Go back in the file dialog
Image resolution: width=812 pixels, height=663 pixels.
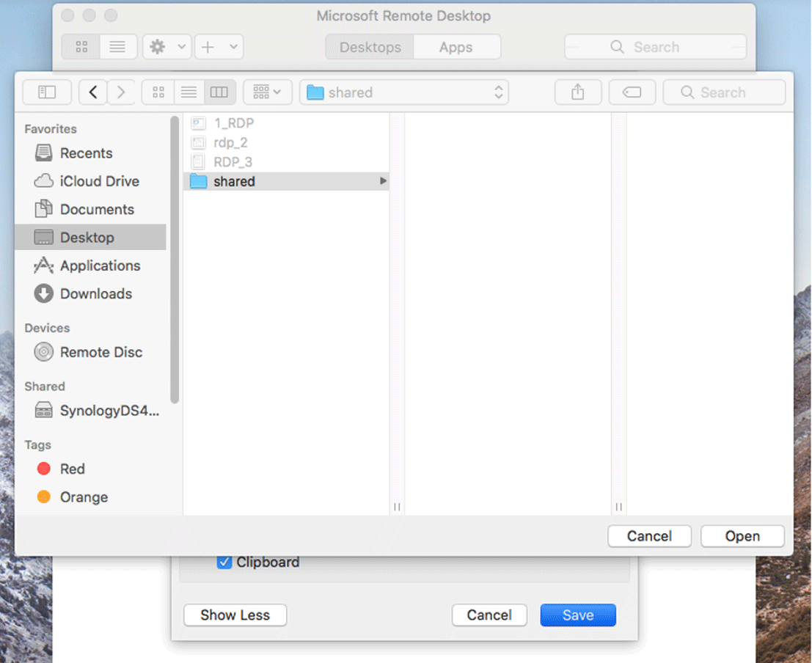tap(93, 92)
